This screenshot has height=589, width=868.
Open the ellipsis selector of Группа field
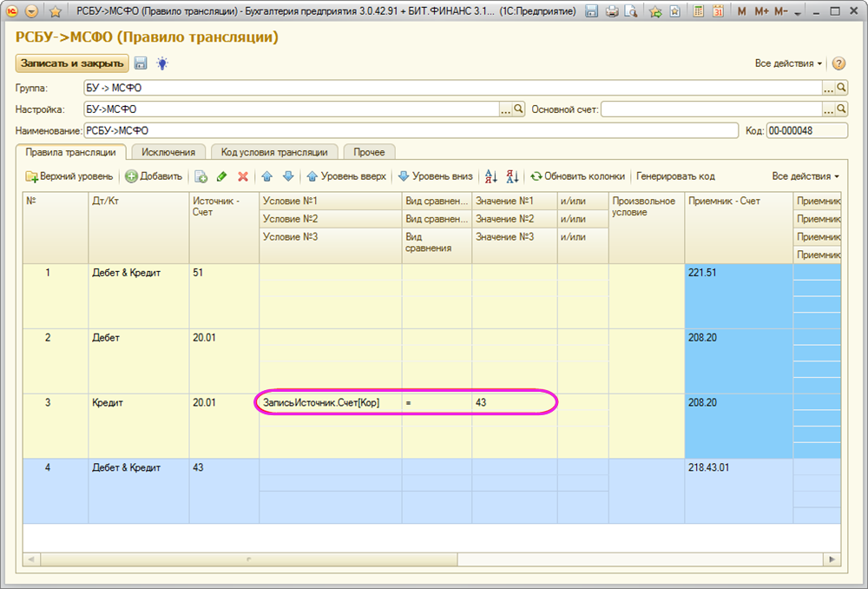[829, 88]
